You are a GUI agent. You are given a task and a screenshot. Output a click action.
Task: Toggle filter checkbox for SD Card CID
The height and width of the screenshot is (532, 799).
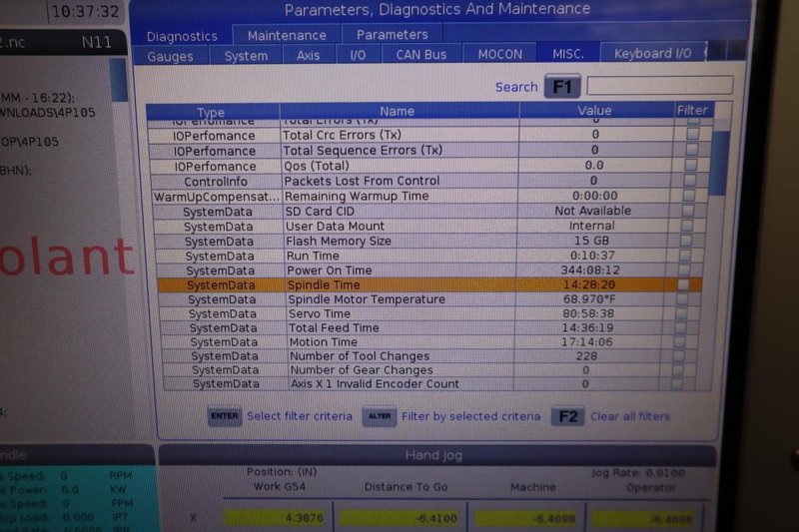click(x=688, y=210)
